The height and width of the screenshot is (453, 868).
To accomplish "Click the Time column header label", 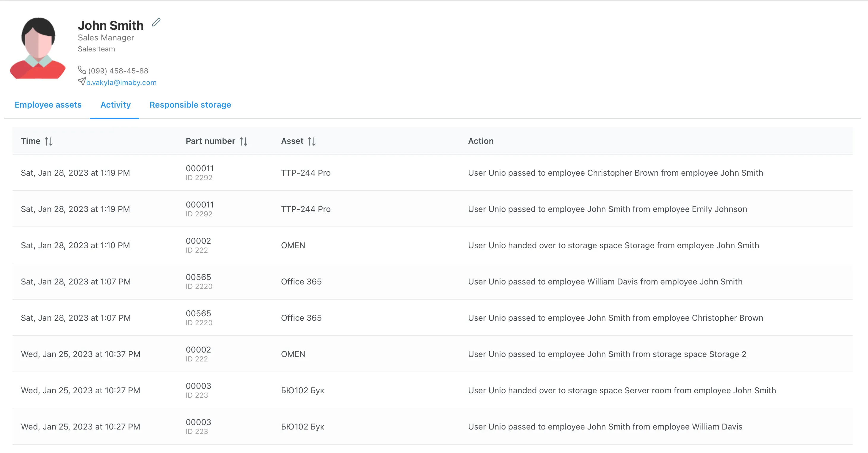I will point(31,141).
